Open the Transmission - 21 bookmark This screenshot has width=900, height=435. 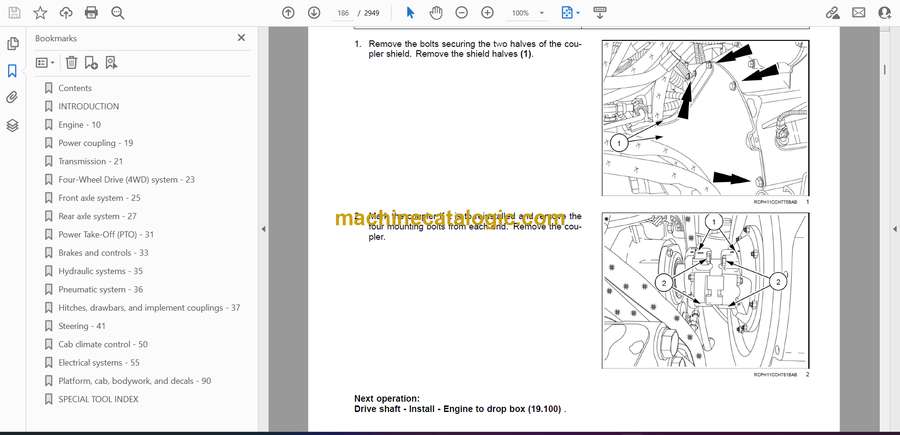(90, 161)
